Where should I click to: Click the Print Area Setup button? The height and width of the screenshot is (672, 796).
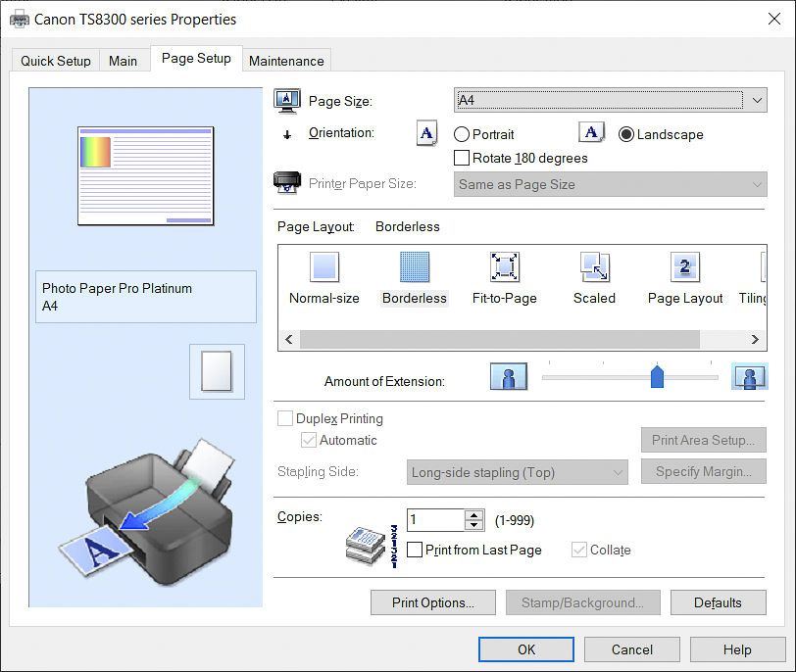(703, 440)
